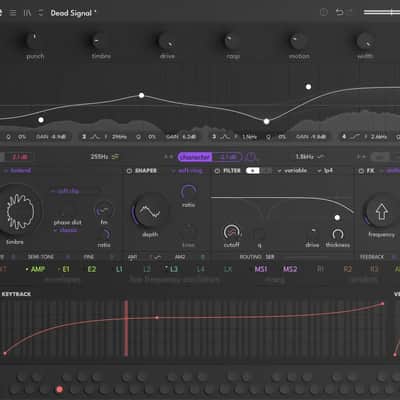Select the MS1 modulation tab
The height and width of the screenshot is (400, 400).
[261, 269]
